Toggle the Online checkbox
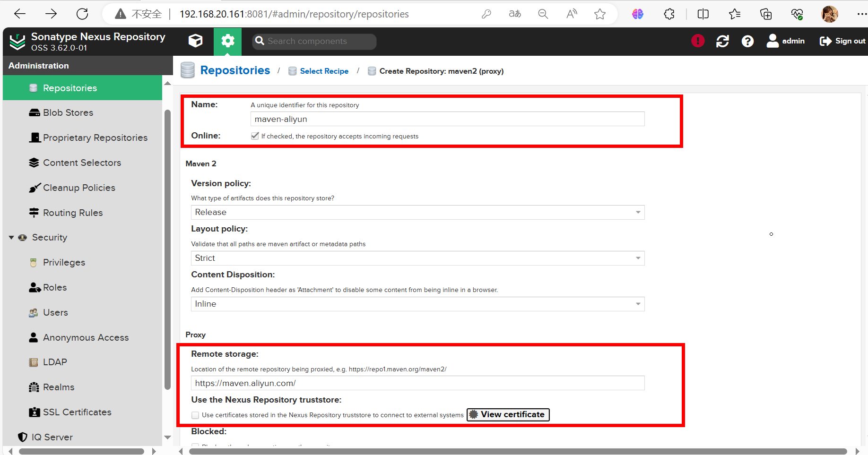The image size is (868, 455). tap(255, 136)
